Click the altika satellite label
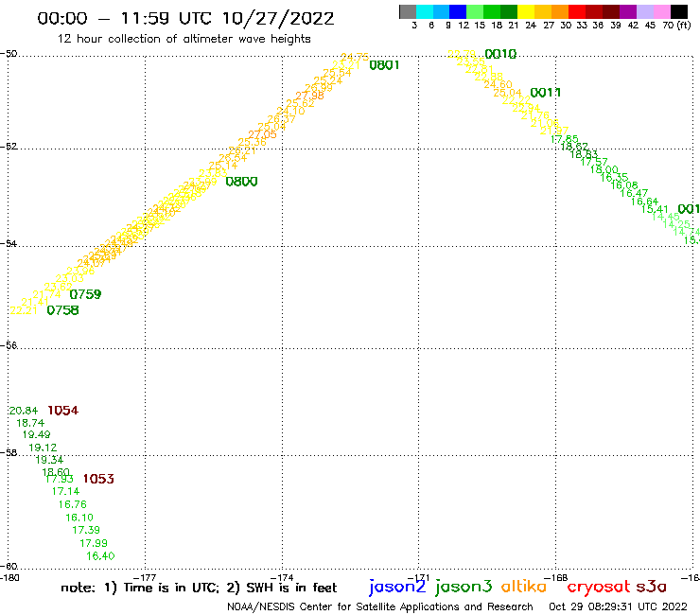This screenshot has width=700, height=615. [x=524, y=586]
